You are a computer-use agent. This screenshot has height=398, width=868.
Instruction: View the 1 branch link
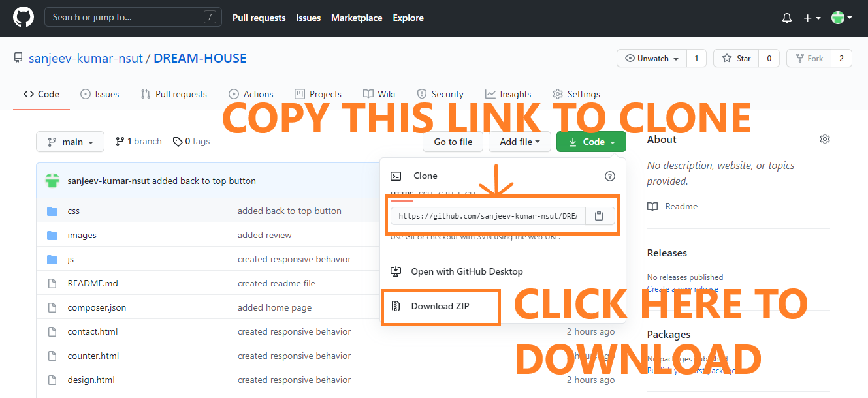click(138, 142)
